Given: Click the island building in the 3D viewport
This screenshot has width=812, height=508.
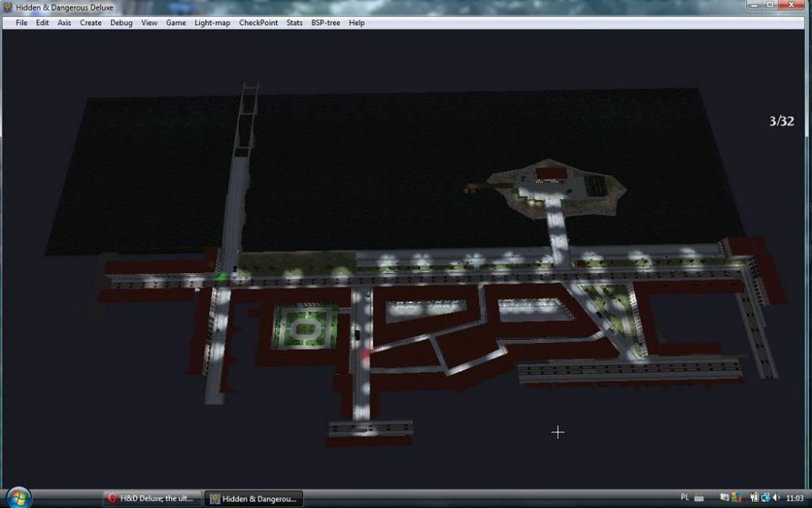Looking at the screenshot, I should coord(551,174).
